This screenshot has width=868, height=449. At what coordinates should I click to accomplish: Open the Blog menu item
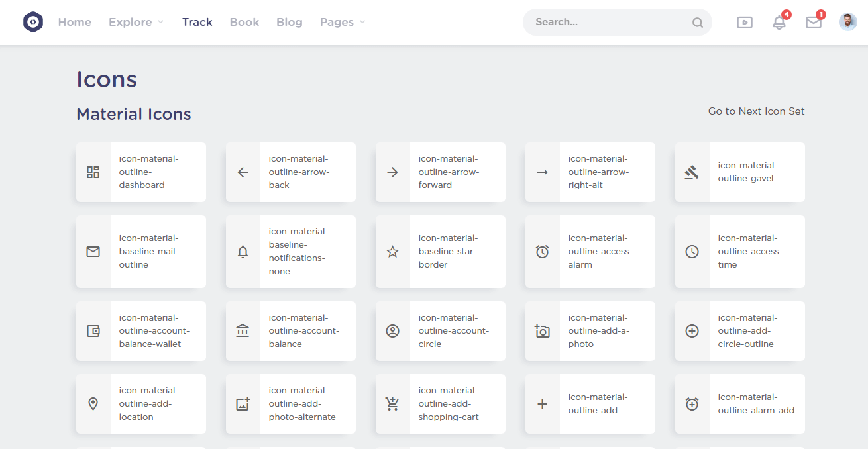click(289, 22)
